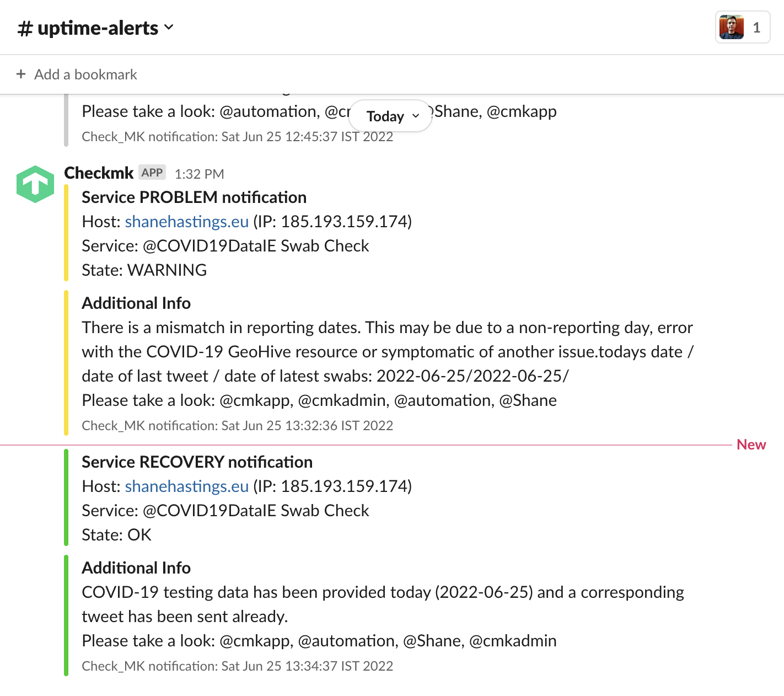Click the Service PROBLEM notification heading

[194, 197]
